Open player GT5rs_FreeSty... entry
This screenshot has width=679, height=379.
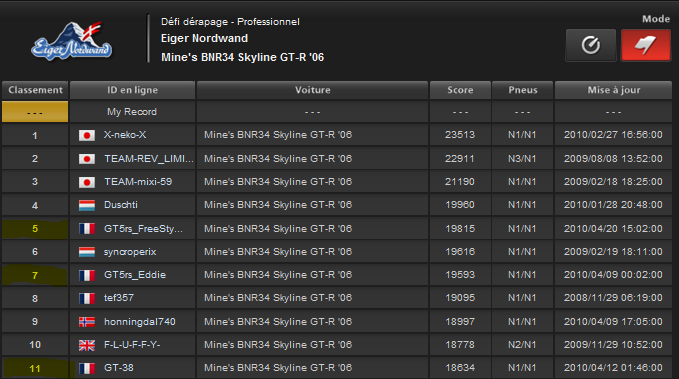[143, 229]
